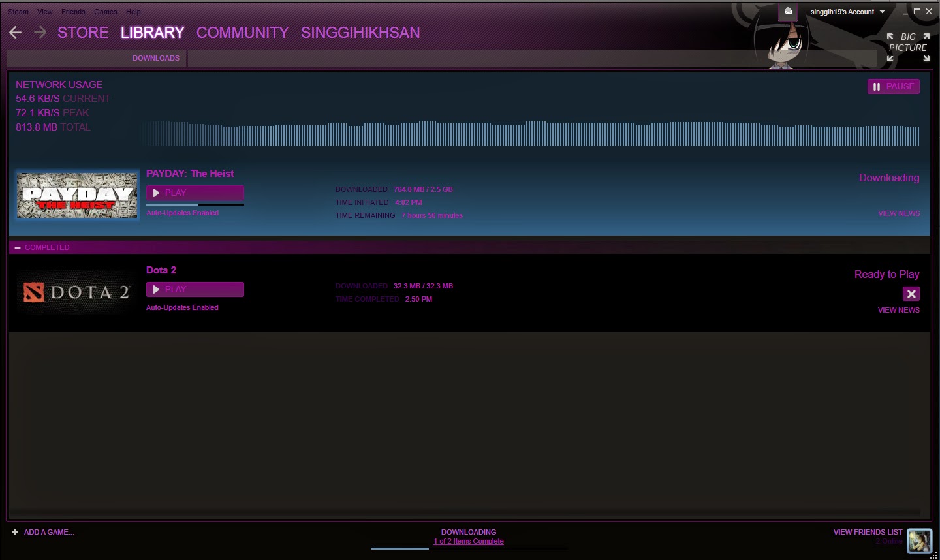Screen dimensions: 940x560
Task: Open the inbox notification icon
Action: 788,11
